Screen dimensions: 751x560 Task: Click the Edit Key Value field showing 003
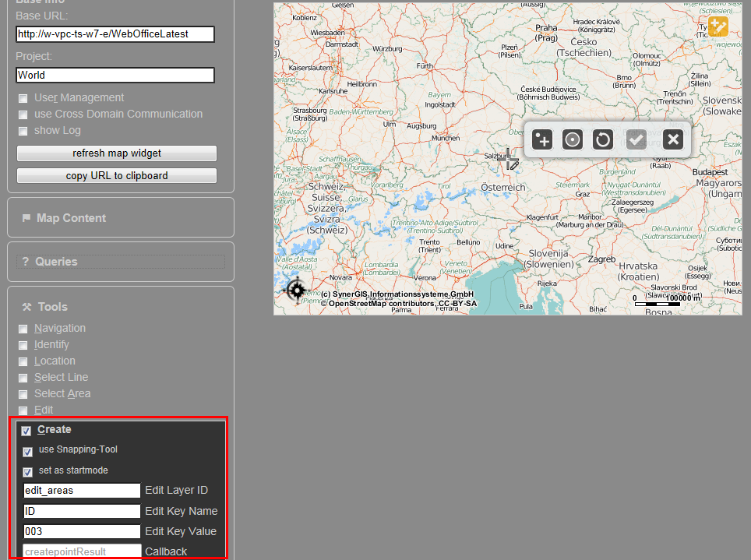81,531
